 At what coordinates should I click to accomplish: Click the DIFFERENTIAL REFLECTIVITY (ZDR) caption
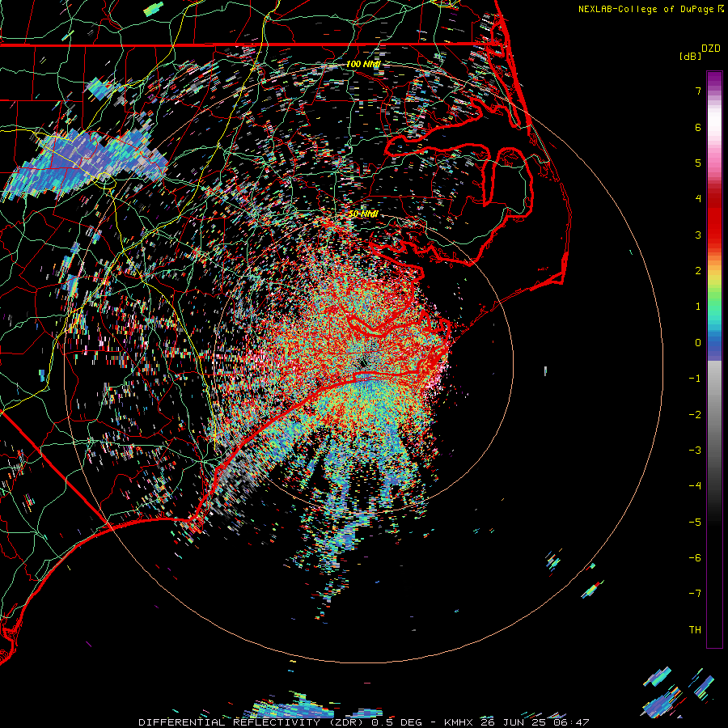pos(252,722)
